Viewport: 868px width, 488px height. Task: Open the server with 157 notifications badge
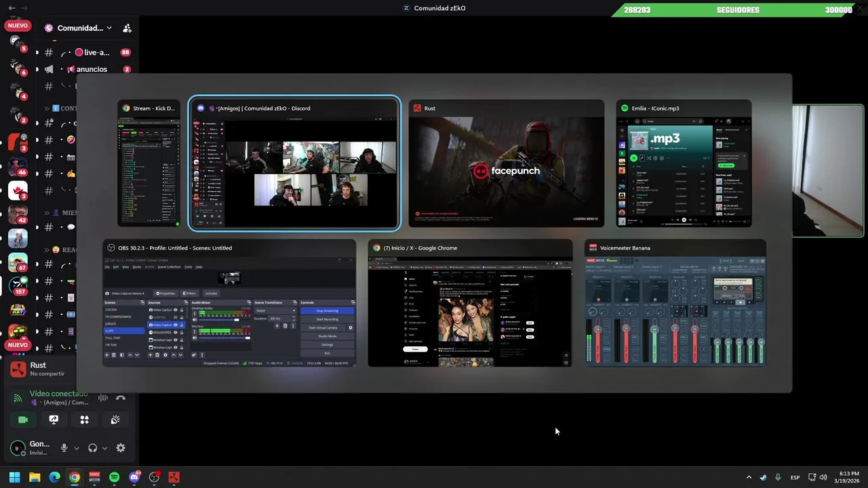tap(18, 286)
